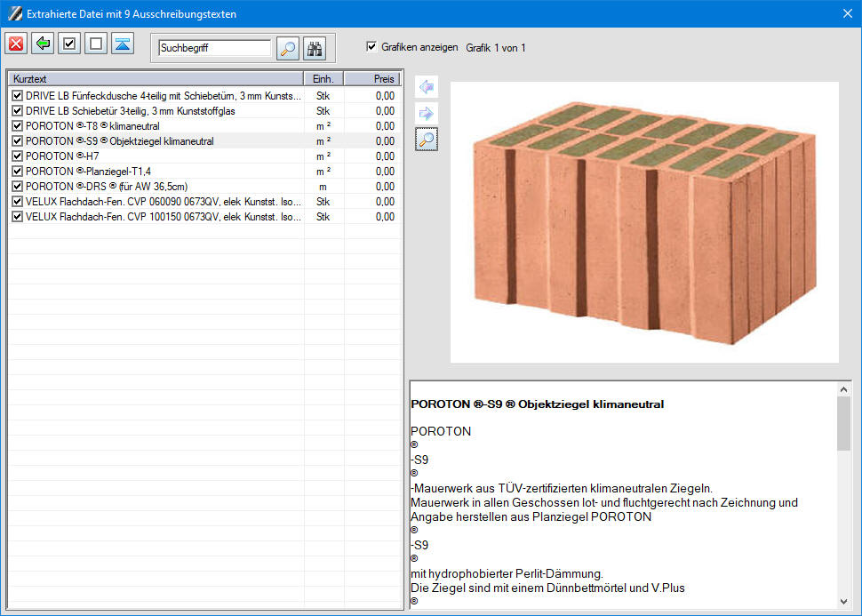This screenshot has height=616, width=862.
Task: Click the blue triangle toolbar icon
Action: (123, 44)
